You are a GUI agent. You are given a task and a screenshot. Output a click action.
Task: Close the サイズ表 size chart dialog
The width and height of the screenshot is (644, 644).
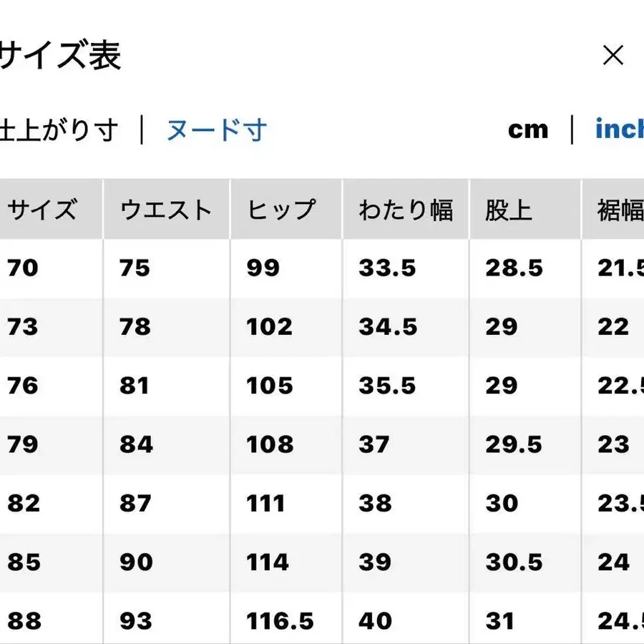click(x=614, y=54)
